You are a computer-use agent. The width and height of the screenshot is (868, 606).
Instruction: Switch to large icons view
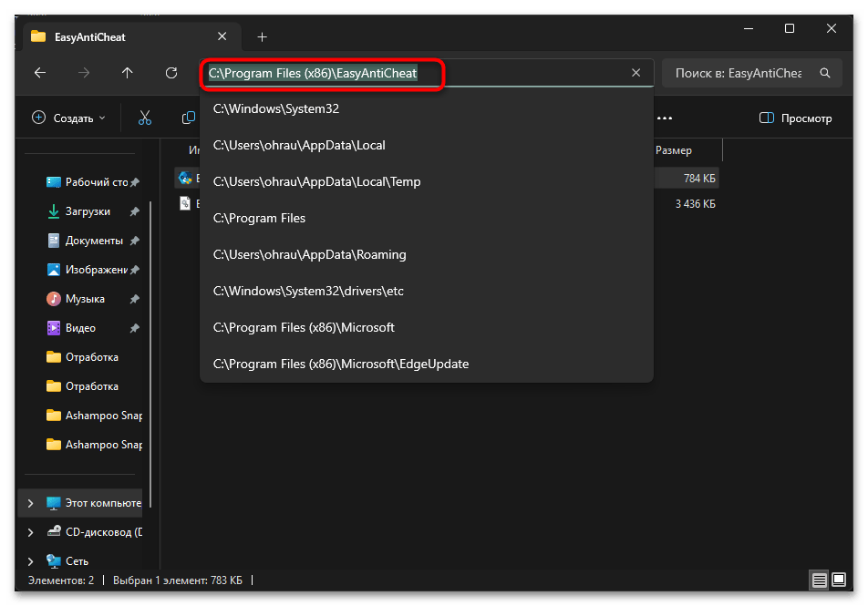click(x=839, y=580)
